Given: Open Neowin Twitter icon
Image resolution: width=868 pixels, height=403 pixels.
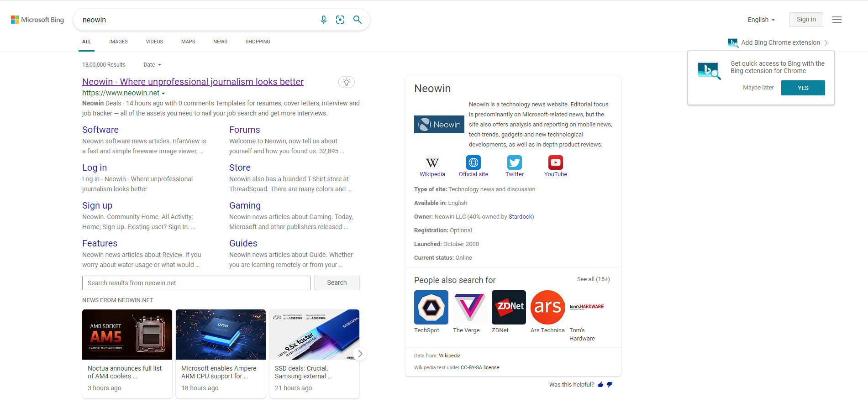Looking at the screenshot, I should click(515, 162).
